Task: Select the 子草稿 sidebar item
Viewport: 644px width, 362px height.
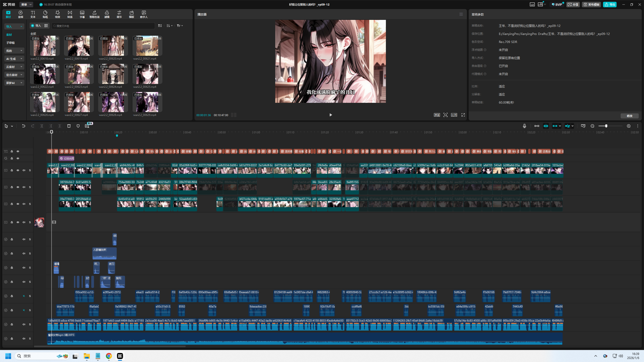Action: pos(11,43)
